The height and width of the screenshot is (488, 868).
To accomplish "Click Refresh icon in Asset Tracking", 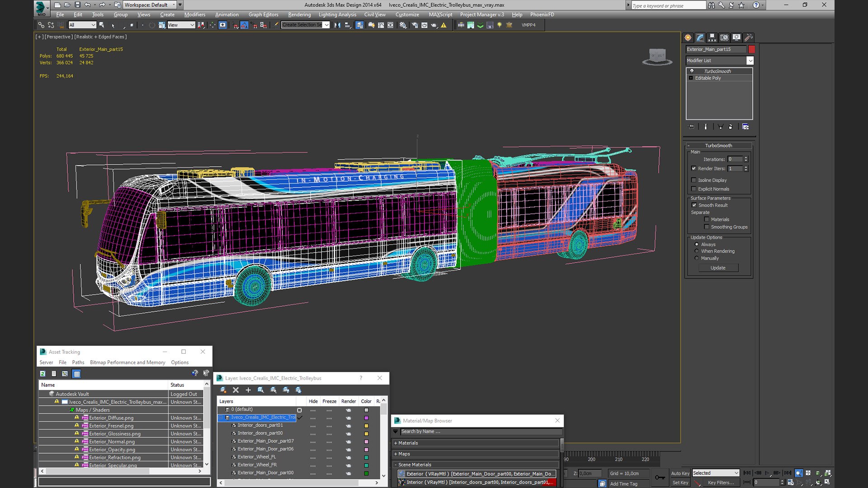I will (x=42, y=374).
